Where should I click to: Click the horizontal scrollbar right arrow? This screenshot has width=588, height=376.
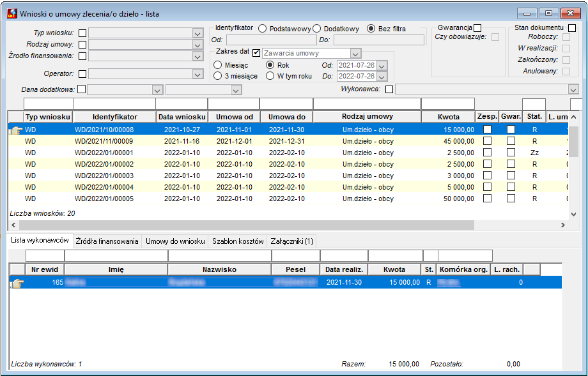click(x=563, y=225)
